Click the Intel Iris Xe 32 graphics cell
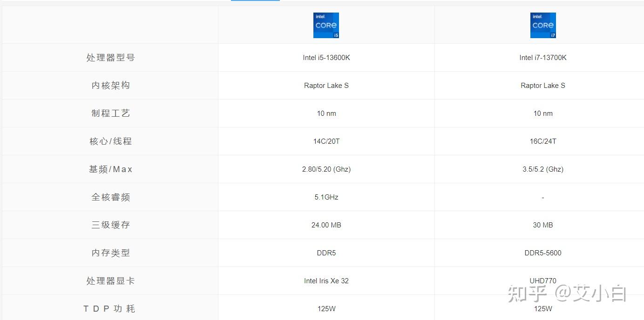Image resolution: width=644 pixels, height=320 pixels. click(x=326, y=281)
